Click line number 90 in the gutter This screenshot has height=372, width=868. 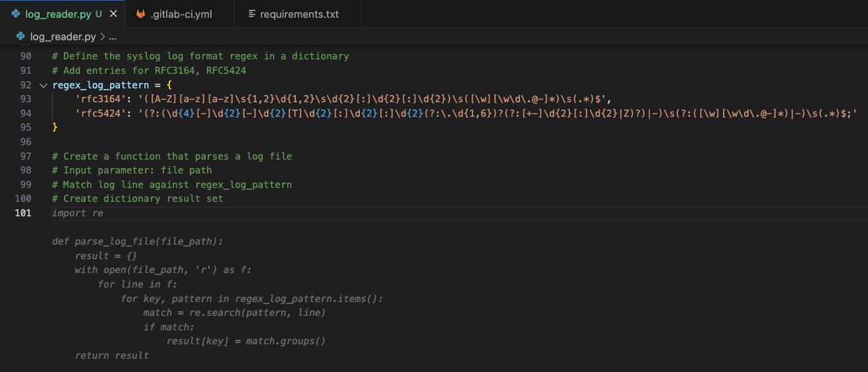point(26,56)
